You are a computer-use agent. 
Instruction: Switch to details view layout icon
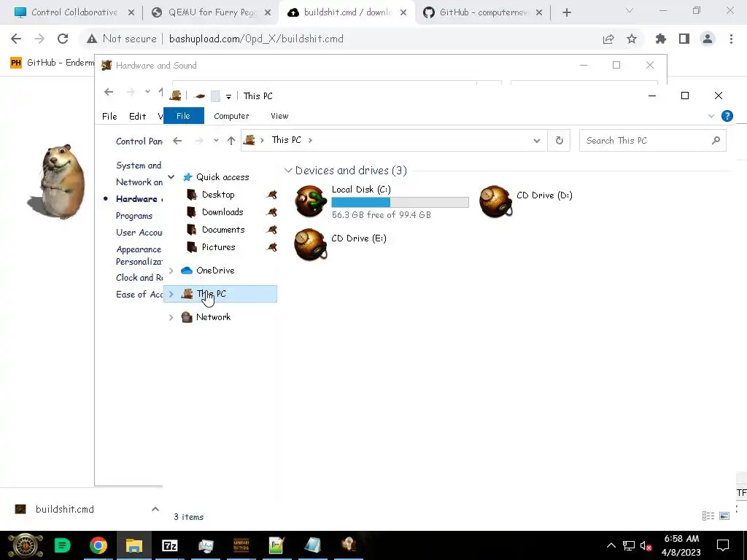[x=708, y=516]
